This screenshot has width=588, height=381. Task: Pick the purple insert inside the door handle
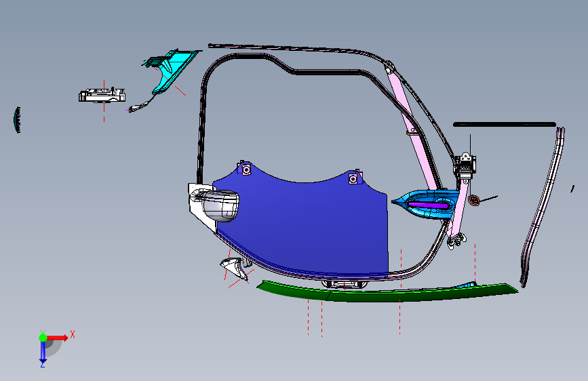coord(428,205)
